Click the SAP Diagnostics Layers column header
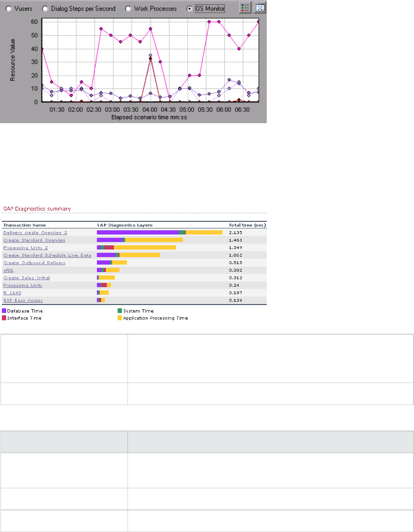Viewport: 414px width, 532px height. 125,225
